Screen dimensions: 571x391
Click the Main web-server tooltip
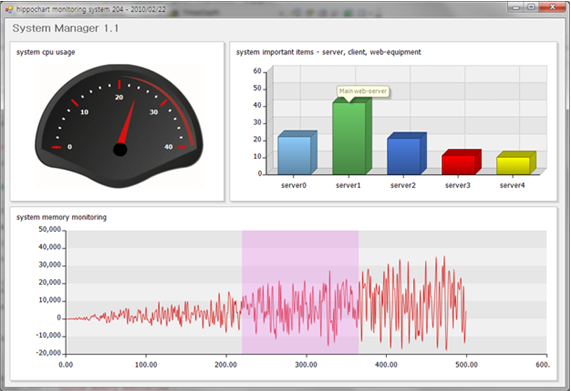pyautogui.click(x=363, y=91)
